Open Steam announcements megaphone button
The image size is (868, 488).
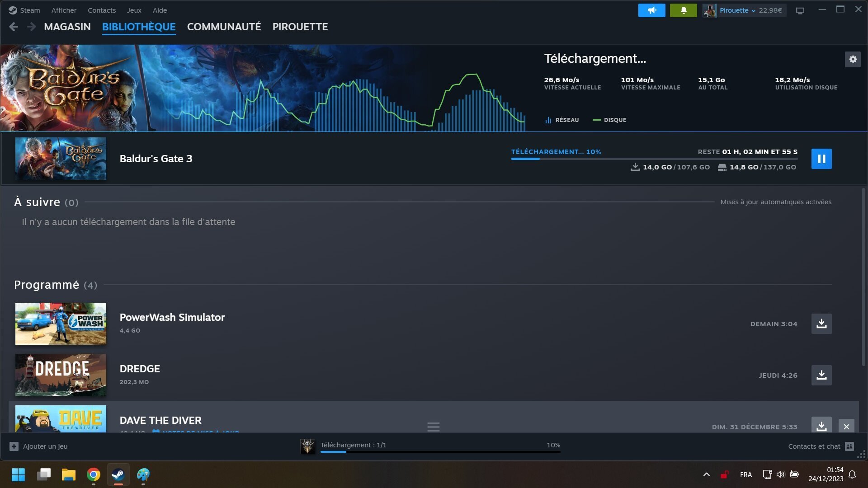(651, 10)
